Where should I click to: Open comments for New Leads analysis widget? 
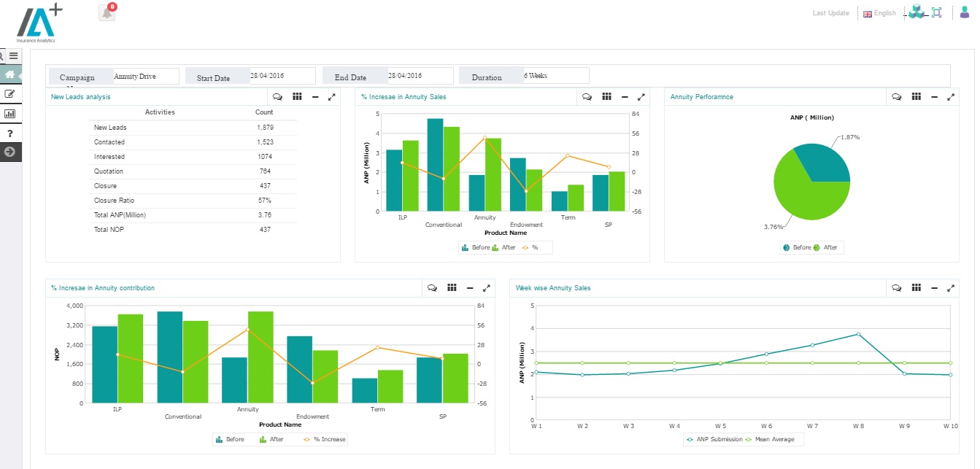[x=277, y=96]
